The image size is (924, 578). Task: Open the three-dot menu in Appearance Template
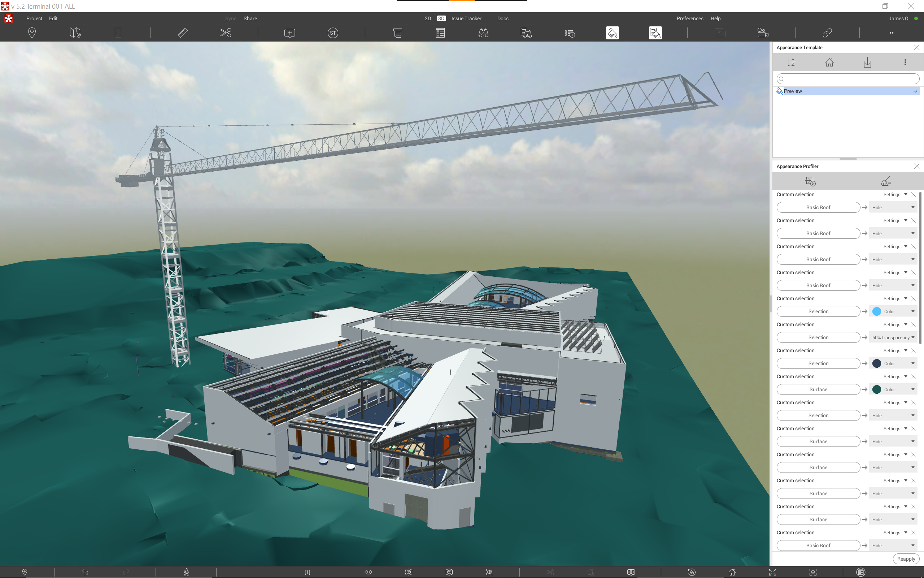click(x=905, y=62)
